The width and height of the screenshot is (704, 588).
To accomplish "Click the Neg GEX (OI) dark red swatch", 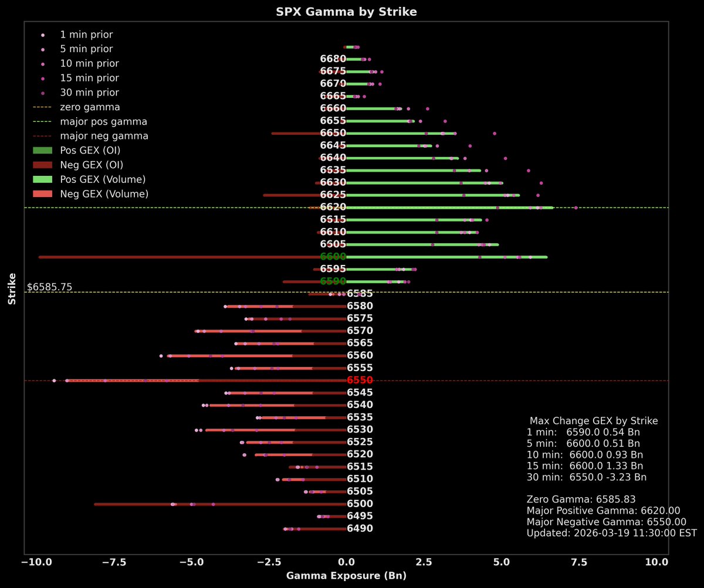I will point(42,165).
